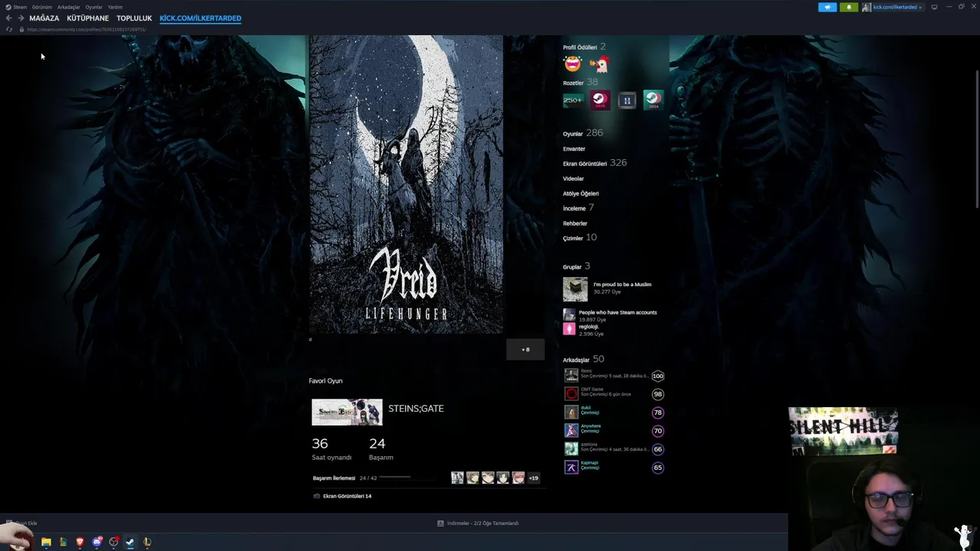Screen dimensions: 980x551
Task: Open Ekran Görüntüleri 326 link
Action: [595, 163]
